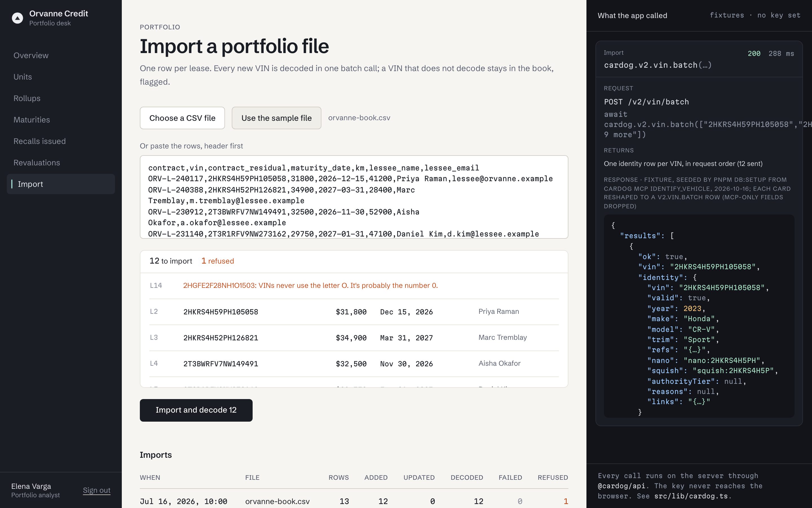Select the Import sidebar item

[x=61, y=184]
